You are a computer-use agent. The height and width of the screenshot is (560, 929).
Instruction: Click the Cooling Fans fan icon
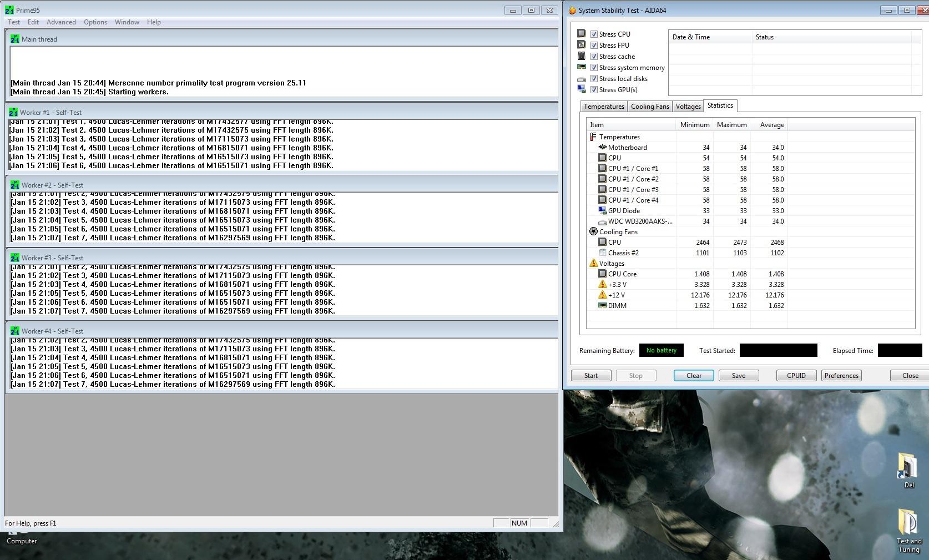(593, 232)
